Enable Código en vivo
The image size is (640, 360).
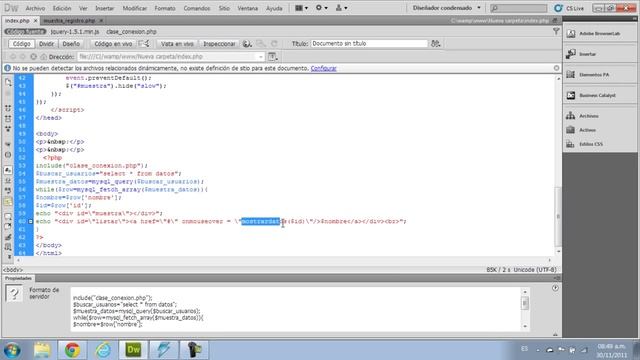tap(113, 44)
